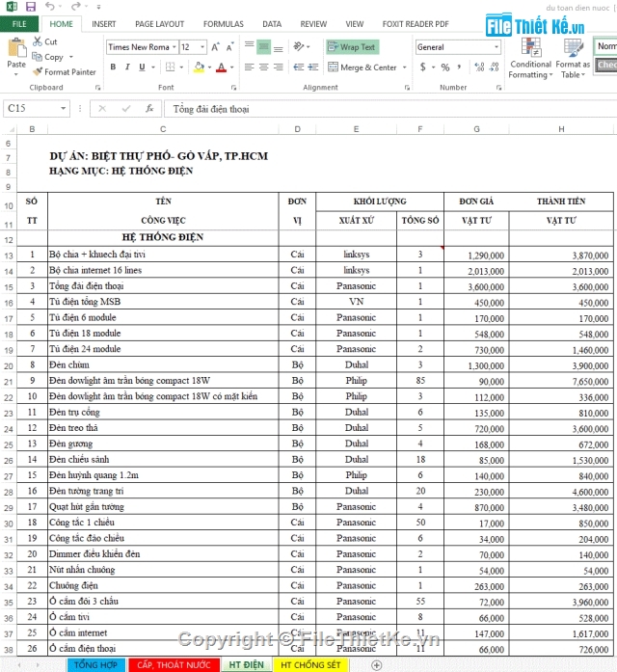Viewport: 617px width, 672px height.
Task: Apply percent style to cells
Action: (x=445, y=67)
